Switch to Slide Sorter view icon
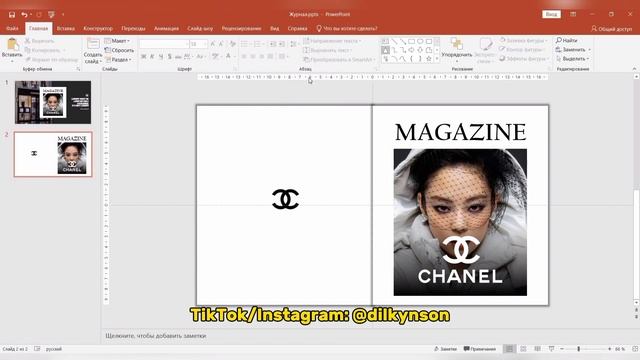This screenshot has width=640, height=360. tap(523, 349)
